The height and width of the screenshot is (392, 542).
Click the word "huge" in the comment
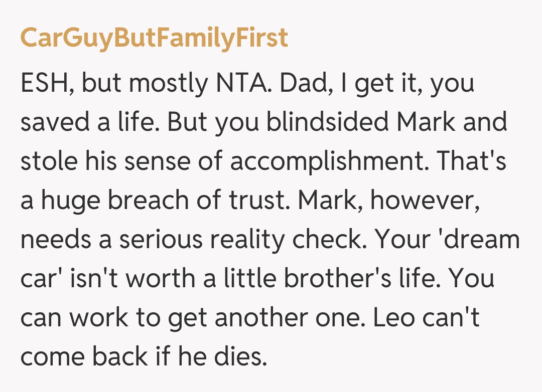[x=73, y=202]
